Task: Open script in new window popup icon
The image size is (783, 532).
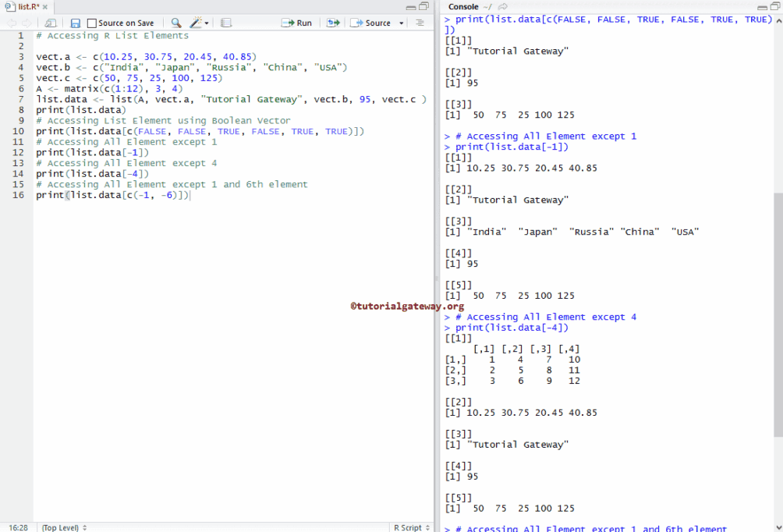Action: click(x=50, y=23)
